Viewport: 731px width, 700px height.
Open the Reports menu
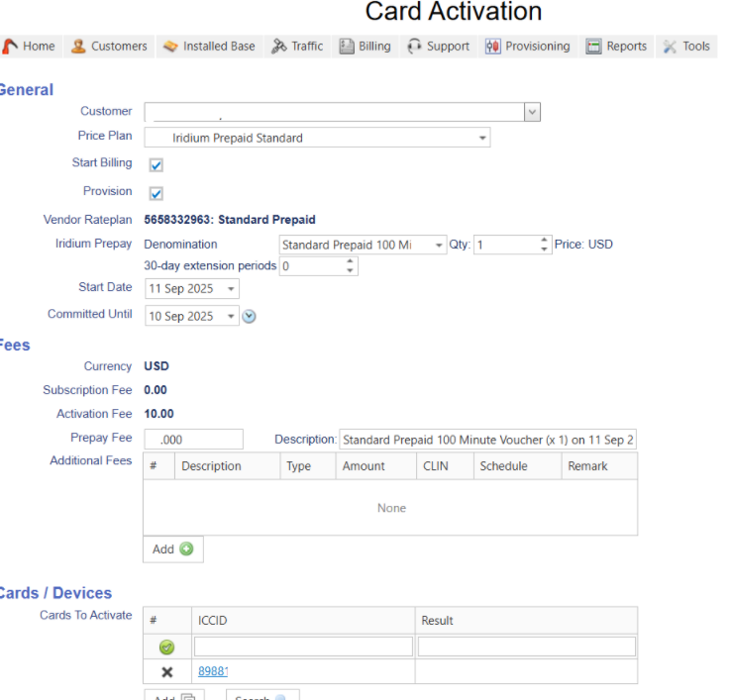click(x=616, y=47)
